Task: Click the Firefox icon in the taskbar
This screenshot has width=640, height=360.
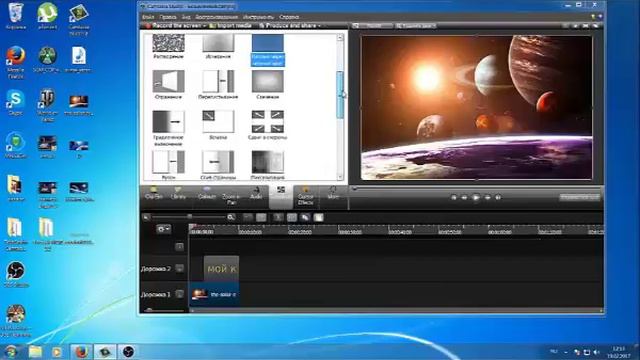Action: tap(82, 351)
